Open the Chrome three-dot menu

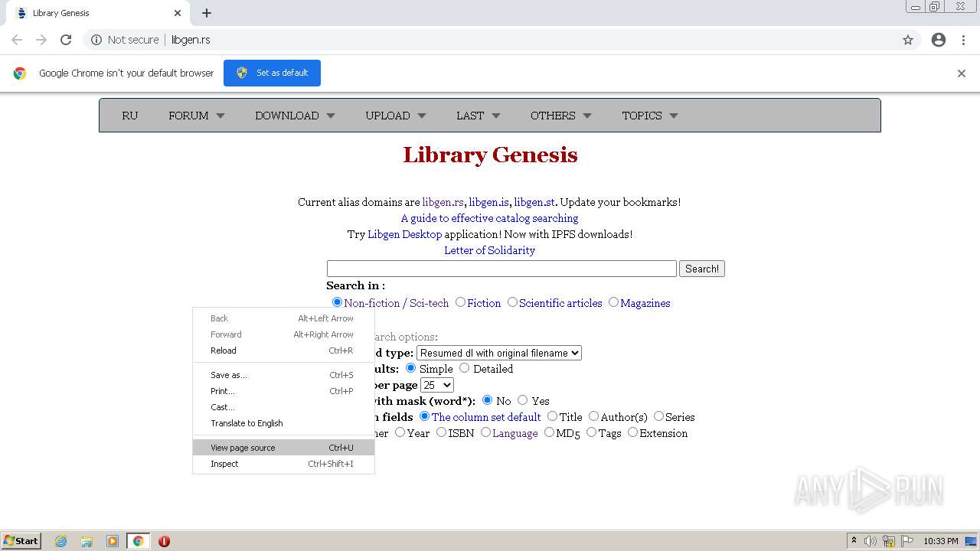pos(962,40)
